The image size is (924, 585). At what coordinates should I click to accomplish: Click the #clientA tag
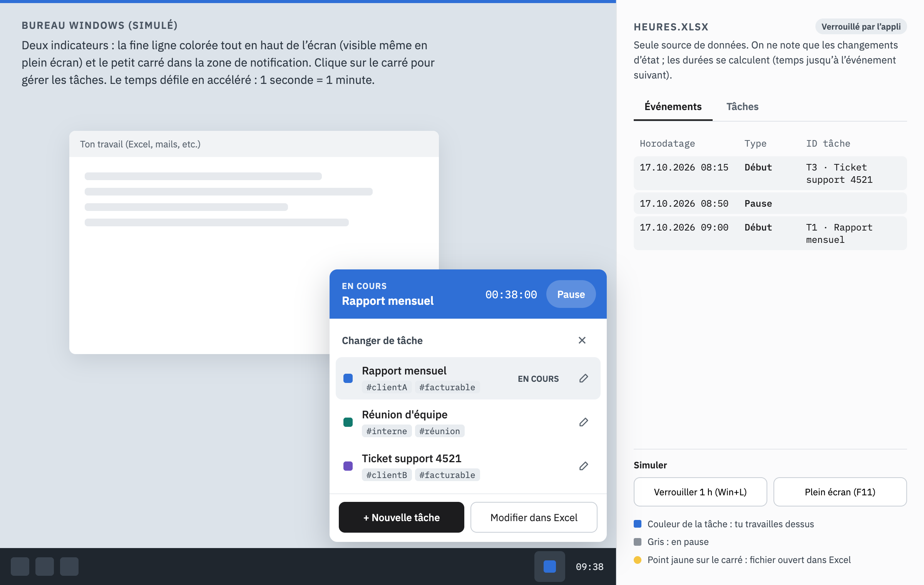[x=387, y=387]
